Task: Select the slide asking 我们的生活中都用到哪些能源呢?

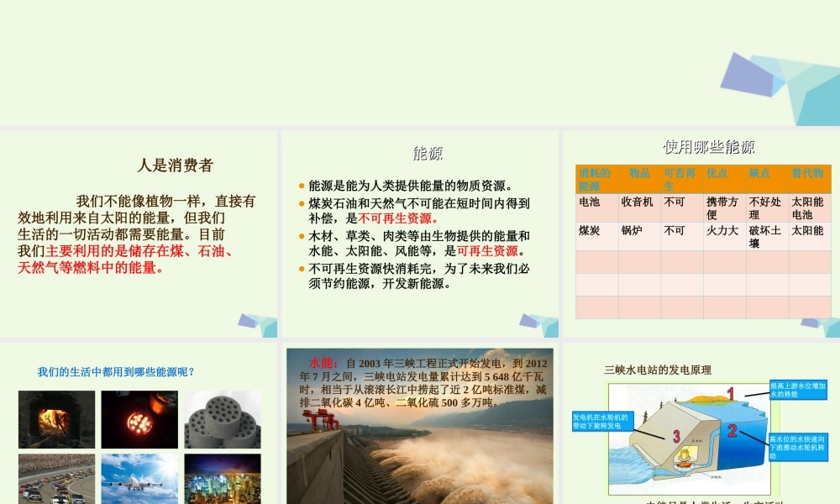Action: coord(139,423)
